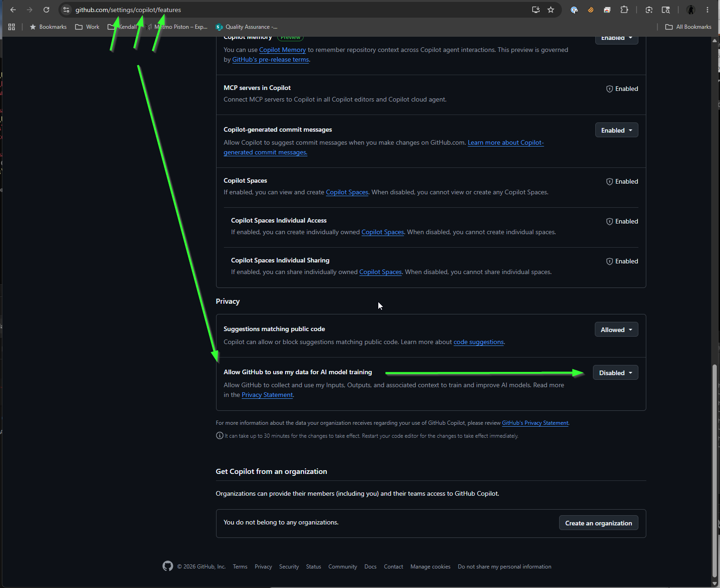The image size is (720, 588).
Task: Open the Extensions puzzle menu
Action: (624, 10)
